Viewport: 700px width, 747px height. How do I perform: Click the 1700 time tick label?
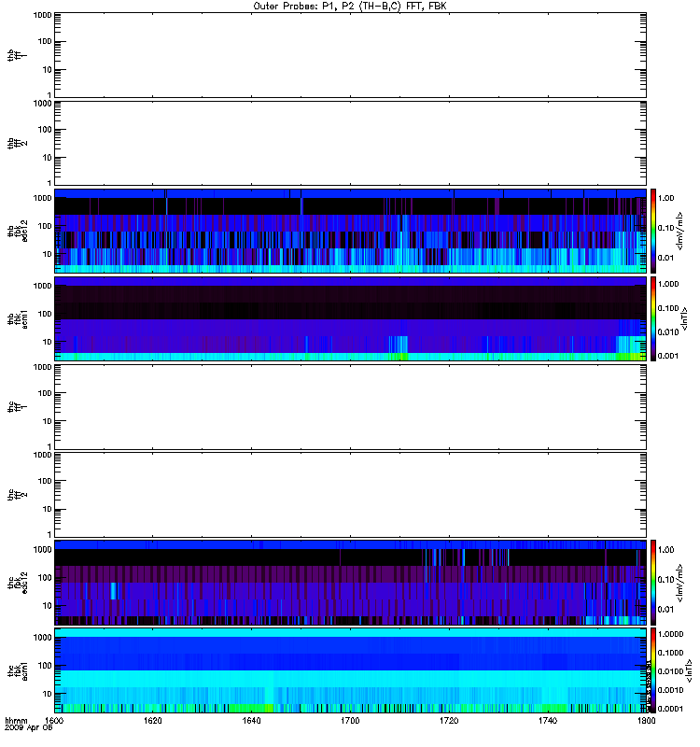(x=350, y=721)
